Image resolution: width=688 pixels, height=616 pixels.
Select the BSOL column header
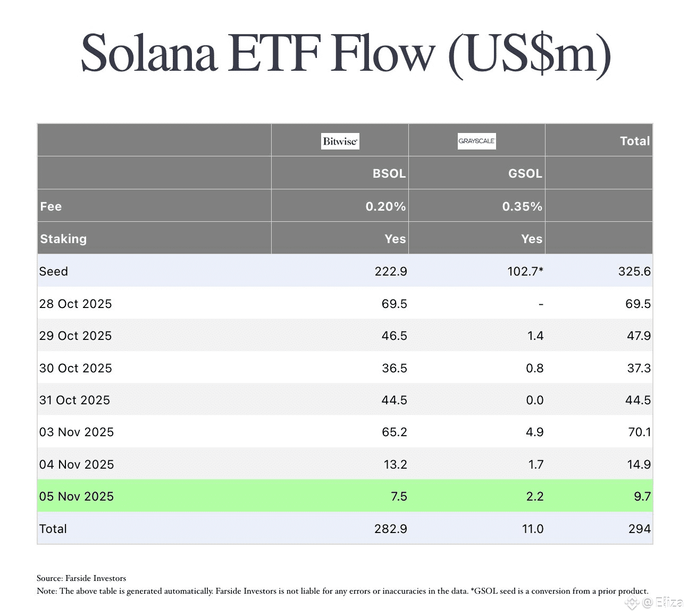tap(389, 173)
